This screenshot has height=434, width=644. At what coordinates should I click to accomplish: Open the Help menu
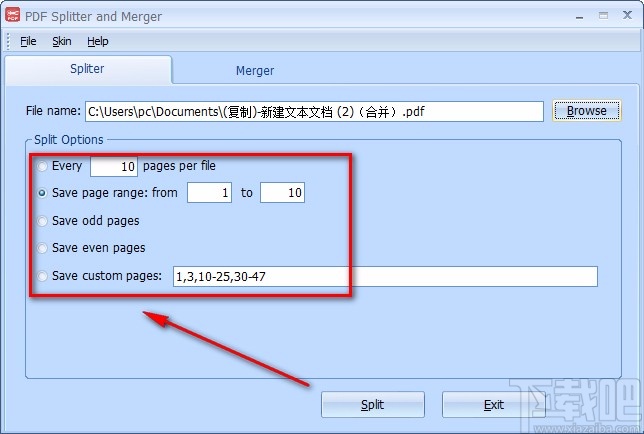coord(98,41)
